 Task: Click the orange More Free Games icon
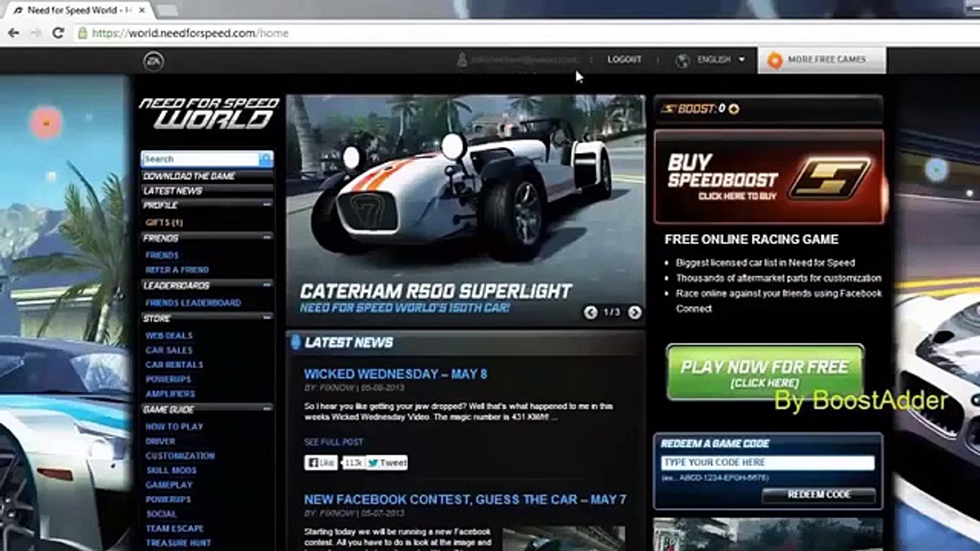pos(775,60)
